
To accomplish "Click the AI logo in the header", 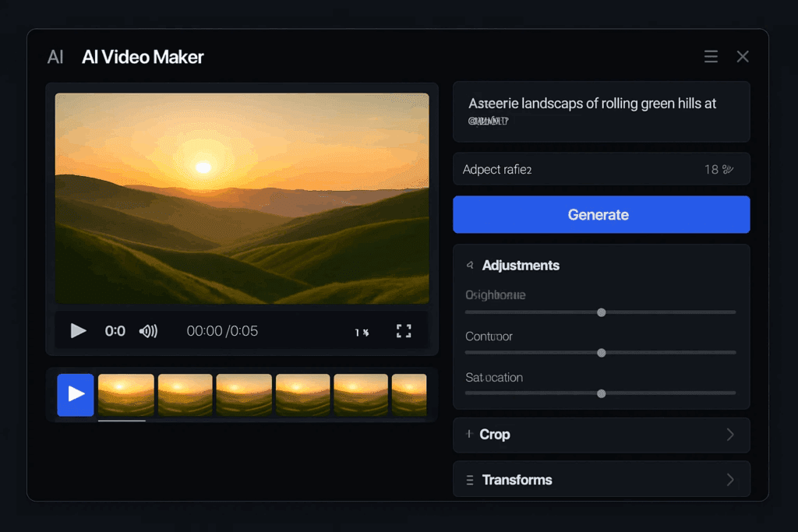I will click(x=55, y=56).
